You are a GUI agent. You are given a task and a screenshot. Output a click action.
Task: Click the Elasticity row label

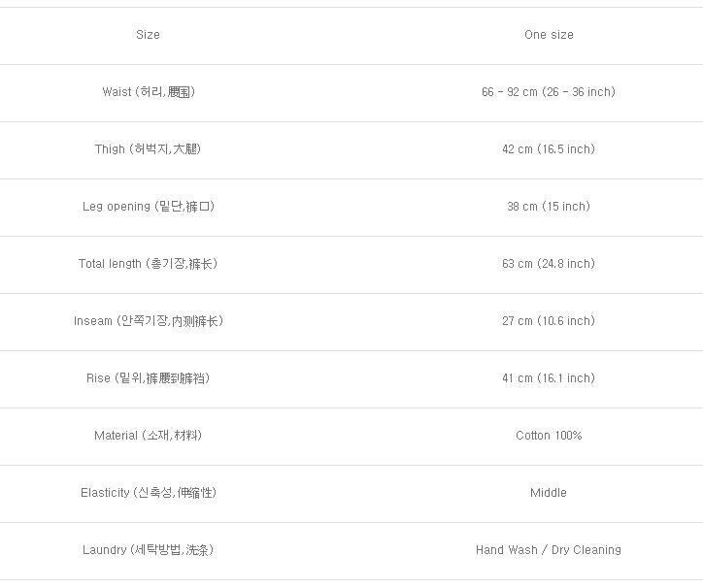[x=148, y=493]
